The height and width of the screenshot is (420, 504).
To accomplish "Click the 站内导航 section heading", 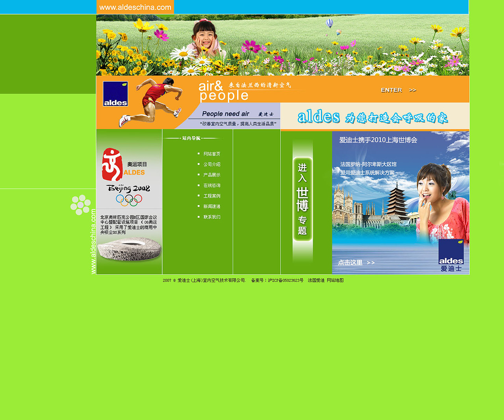I will pyautogui.click(x=192, y=138).
